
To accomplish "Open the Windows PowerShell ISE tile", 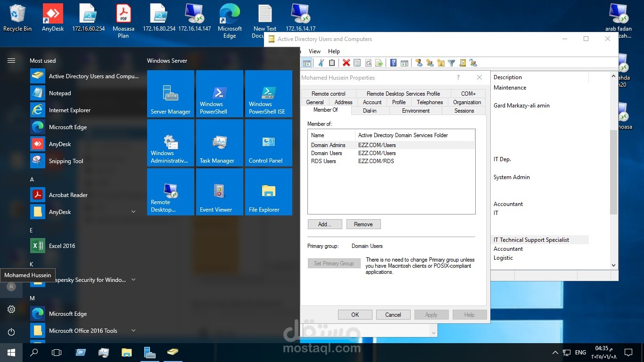I will tap(269, 94).
